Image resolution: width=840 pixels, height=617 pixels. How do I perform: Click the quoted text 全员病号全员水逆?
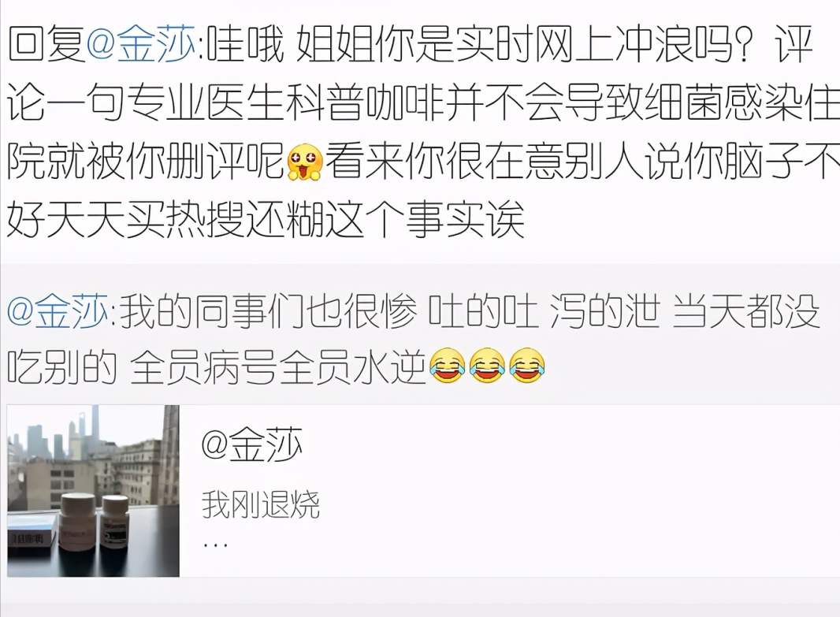pos(277,367)
